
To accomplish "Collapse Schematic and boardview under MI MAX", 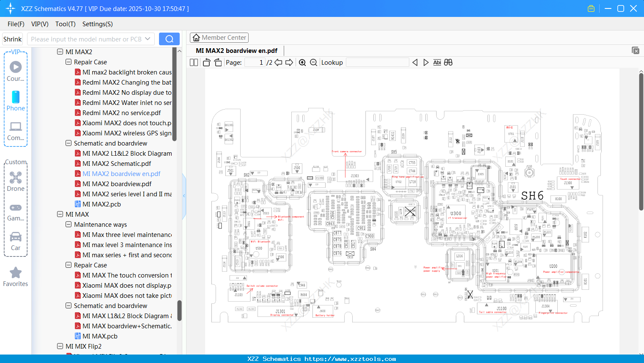I will [68, 305].
